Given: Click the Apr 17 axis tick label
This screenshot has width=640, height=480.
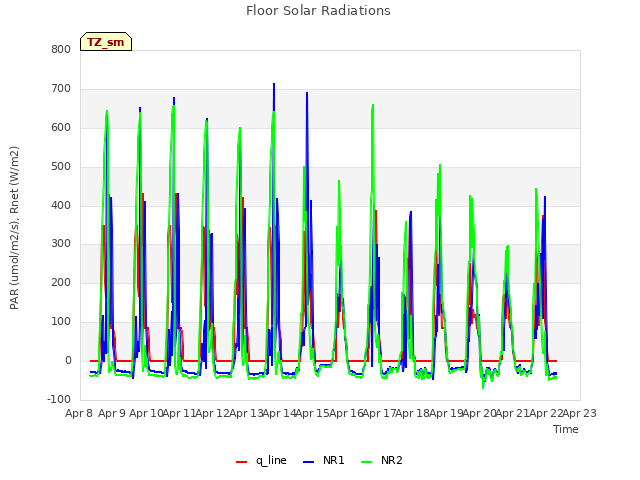Looking at the screenshot, I should (x=379, y=413).
